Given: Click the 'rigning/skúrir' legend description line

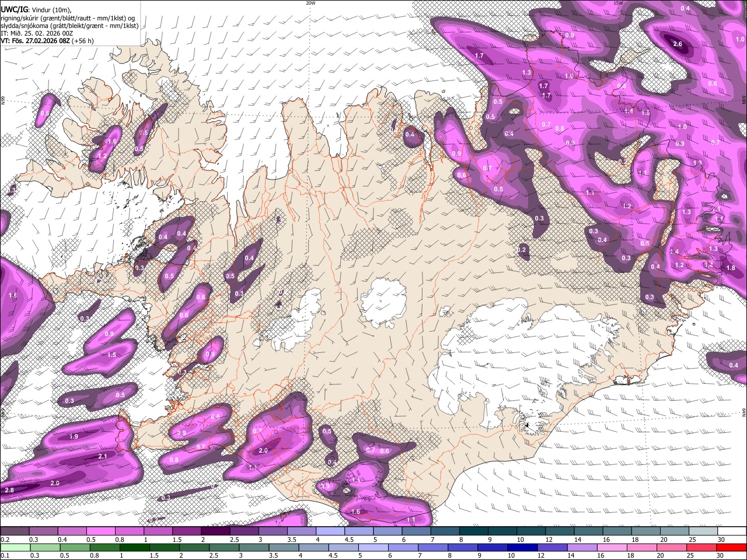Looking at the screenshot, I should [67, 18].
